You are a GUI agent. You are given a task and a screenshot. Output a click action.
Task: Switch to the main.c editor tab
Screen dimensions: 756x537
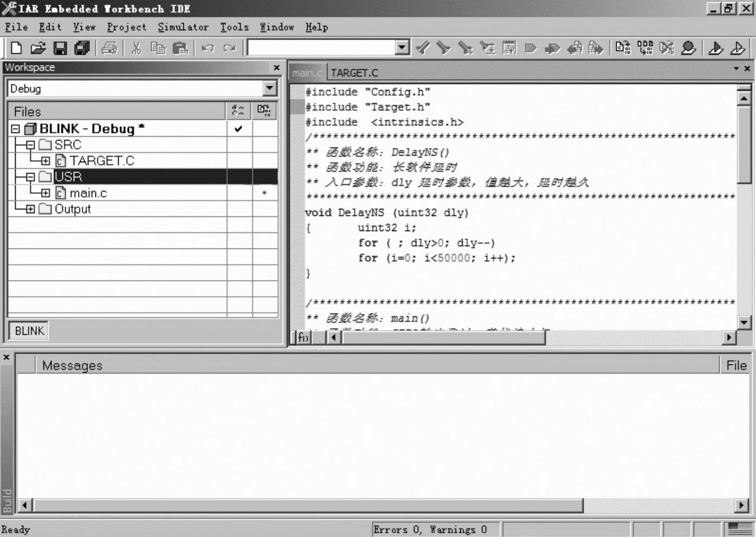(x=307, y=73)
